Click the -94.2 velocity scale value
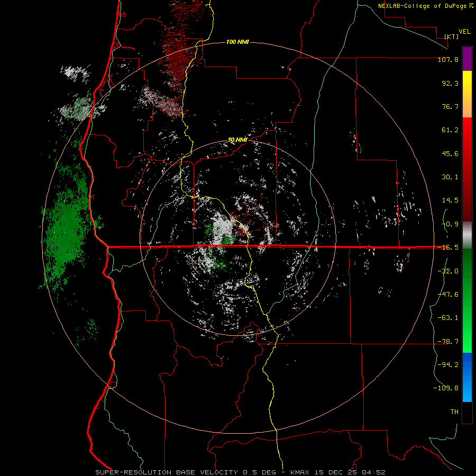The width and height of the screenshot is (476, 476). (x=448, y=365)
